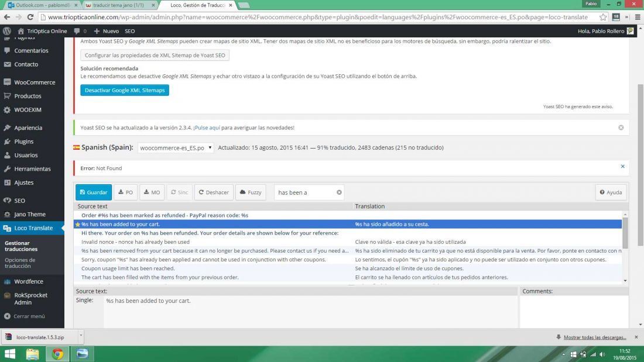This screenshot has width=644, height=362.
Task: Open the comments bubble in admin bar
Action: pos(80,31)
